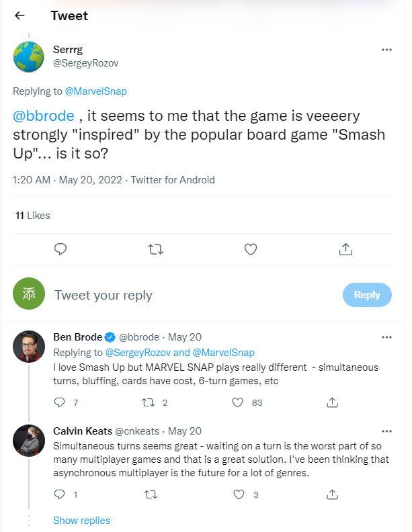This screenshot has width=412, height=532.
Task: Open the Show replies link
Action: [x=81, y=520]
